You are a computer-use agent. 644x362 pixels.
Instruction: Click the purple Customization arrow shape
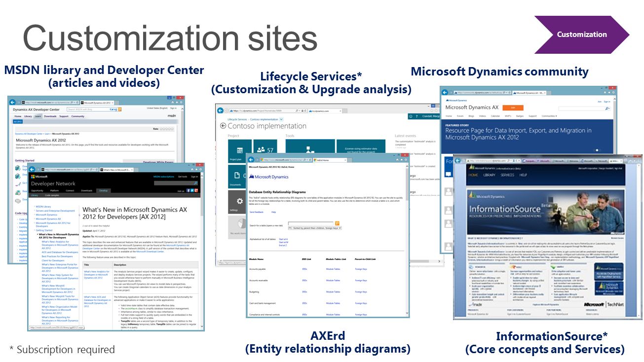tap(582, 35)
